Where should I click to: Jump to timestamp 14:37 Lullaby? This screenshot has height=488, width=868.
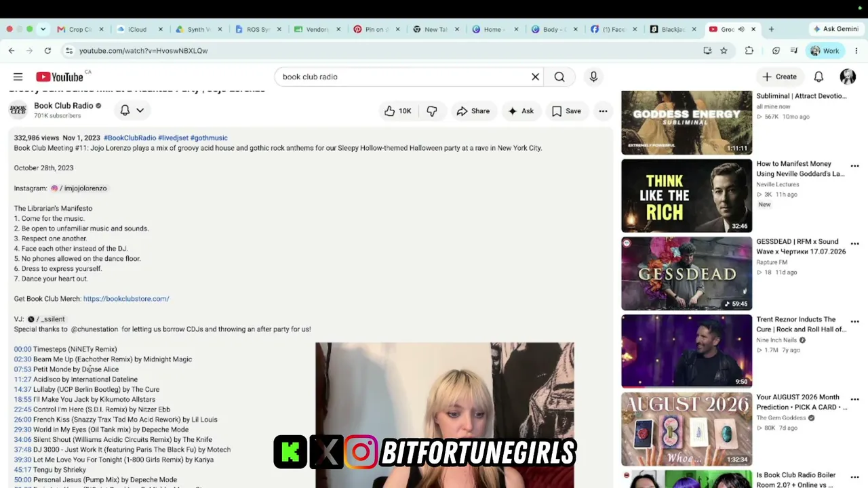22,390
